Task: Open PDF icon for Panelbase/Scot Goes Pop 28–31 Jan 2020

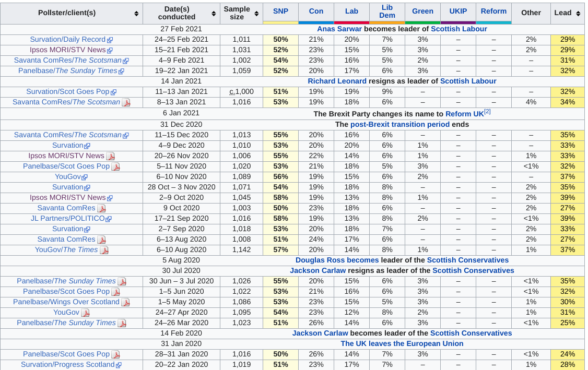Action: (115, 354)
